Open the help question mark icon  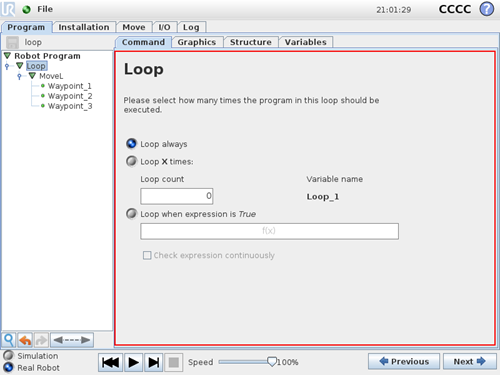coord(487,9)
